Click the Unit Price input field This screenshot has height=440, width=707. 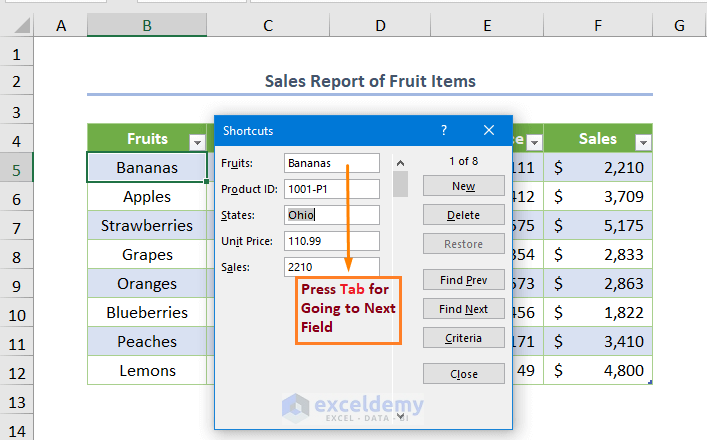(x=331, y=241)
